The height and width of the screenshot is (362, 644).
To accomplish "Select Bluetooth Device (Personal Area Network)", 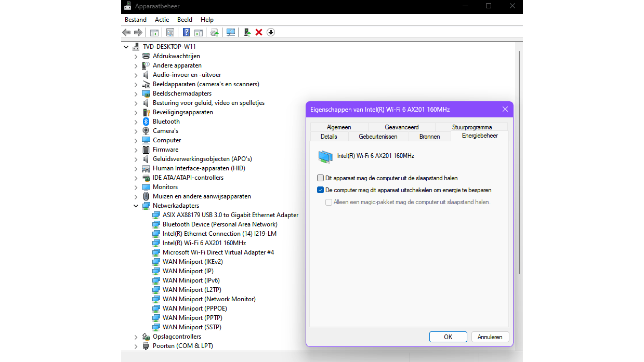I will pos(220,224).
